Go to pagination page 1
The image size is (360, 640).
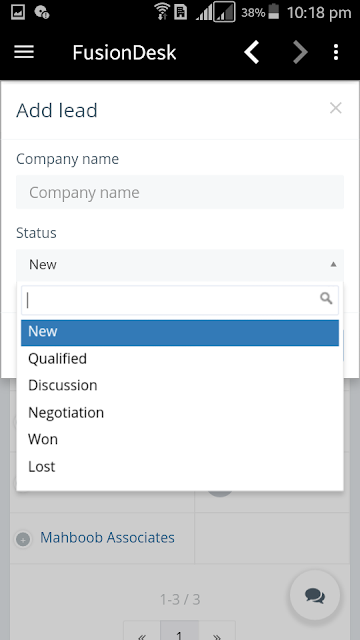point(179,632)
